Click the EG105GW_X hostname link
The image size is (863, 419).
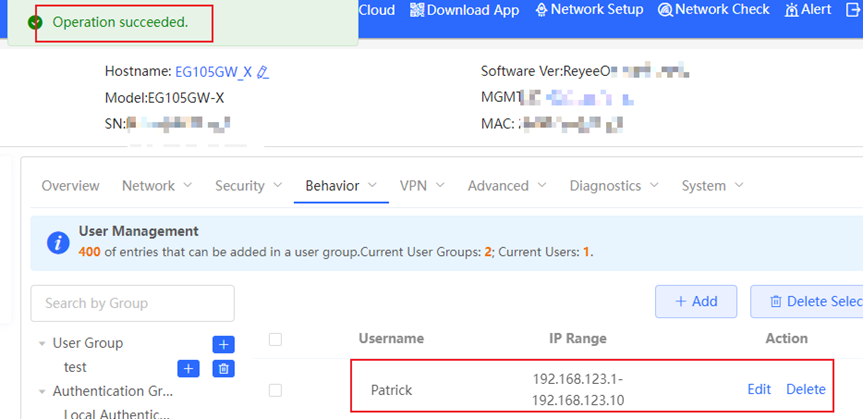[214, 72]
